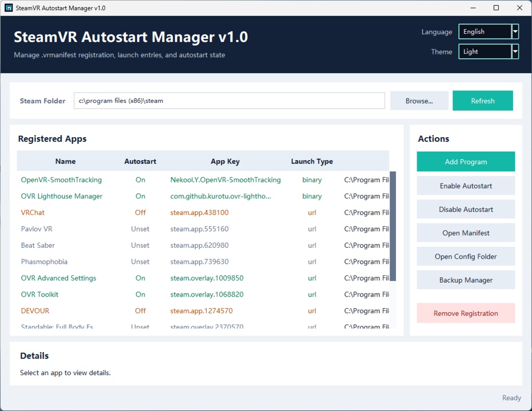Click the steam.app.555160 app key
Screen dimensions: 532x411
(199, 229)
